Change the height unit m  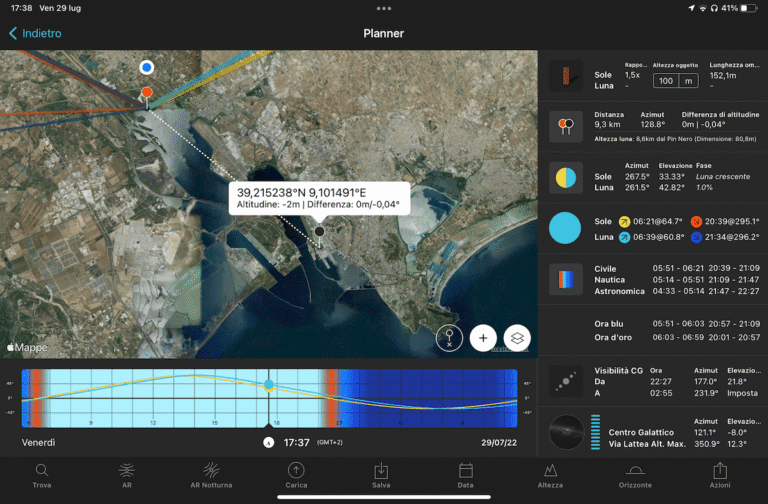tap(688, 81)
